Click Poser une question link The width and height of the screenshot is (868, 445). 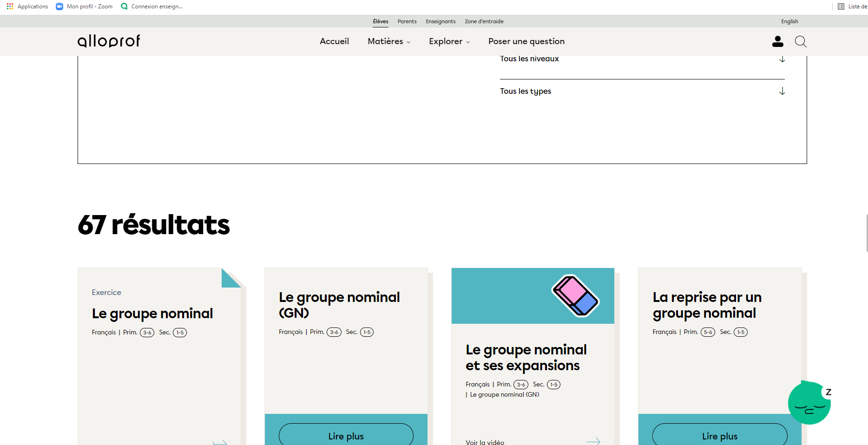tap(526, 41)
